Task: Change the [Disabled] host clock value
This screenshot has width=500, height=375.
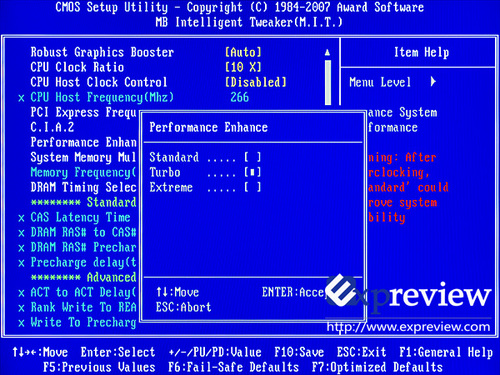Action: (256, 82)
